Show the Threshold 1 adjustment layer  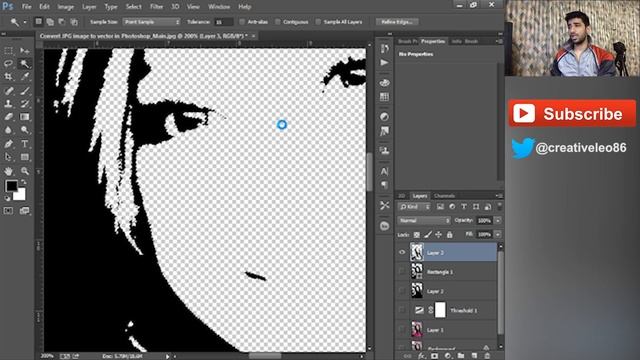tap(402, 310)
